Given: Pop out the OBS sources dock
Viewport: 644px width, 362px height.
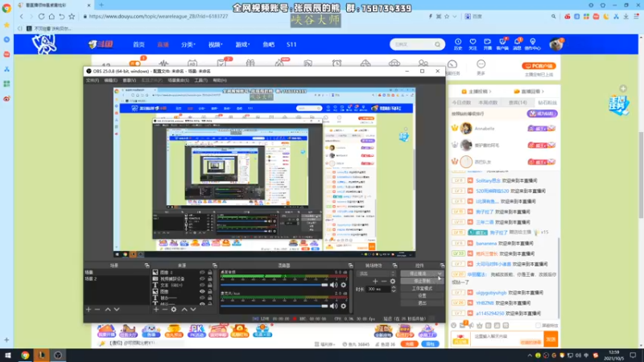Looking at the screenshot, I should 214,265.
